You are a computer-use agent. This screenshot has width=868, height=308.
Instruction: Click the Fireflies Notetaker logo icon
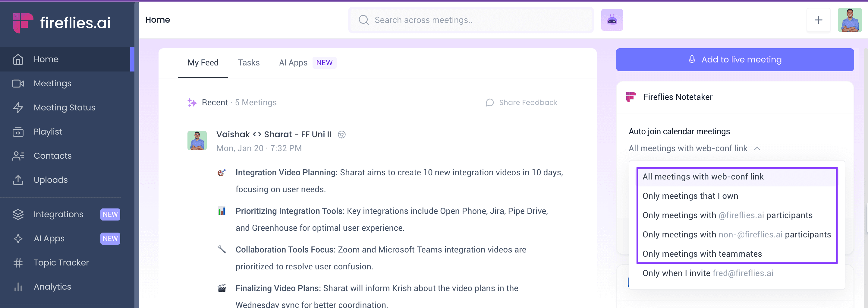pos(631,97)
